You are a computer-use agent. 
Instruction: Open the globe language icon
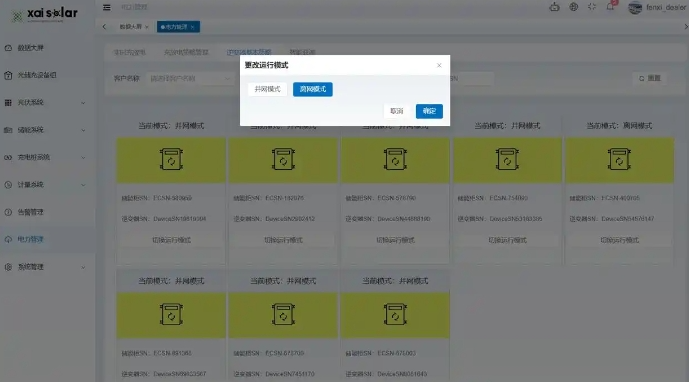[573, 7]
